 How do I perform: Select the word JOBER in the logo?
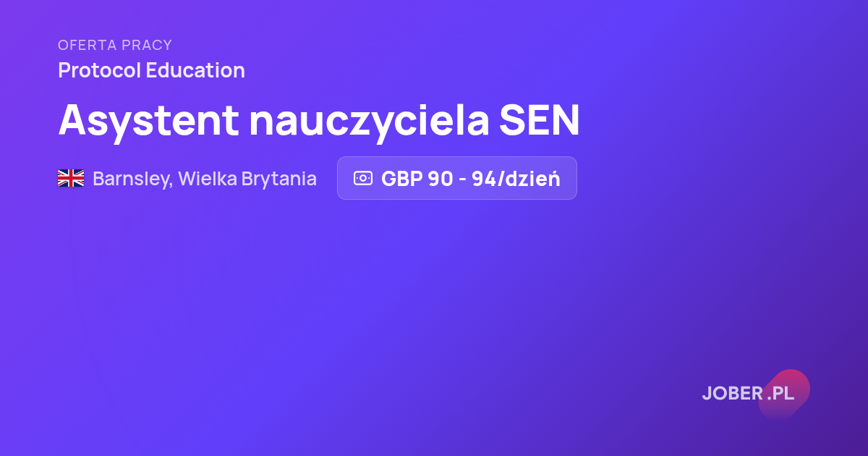pos(732,394)
